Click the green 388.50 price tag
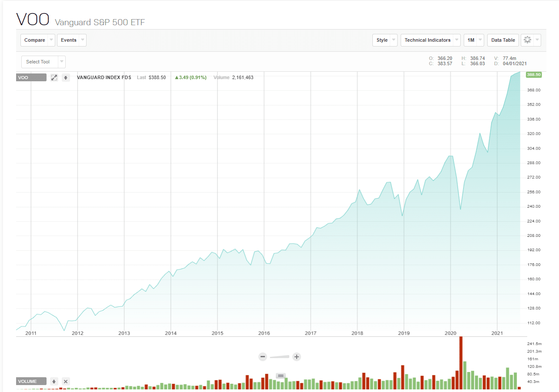Screen dimensions: 559x392 click(x=533, y=74)
